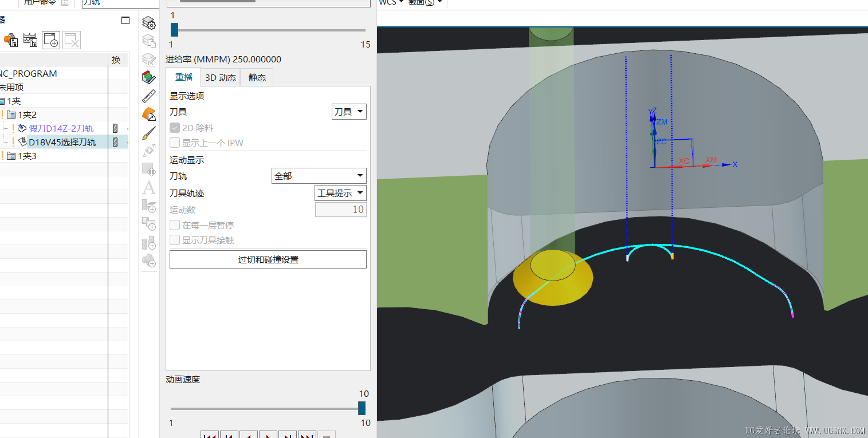Expand the 刀具轨迹 dropdown showing 工具提示
This screenshot has width=868, height=438.
340,193
